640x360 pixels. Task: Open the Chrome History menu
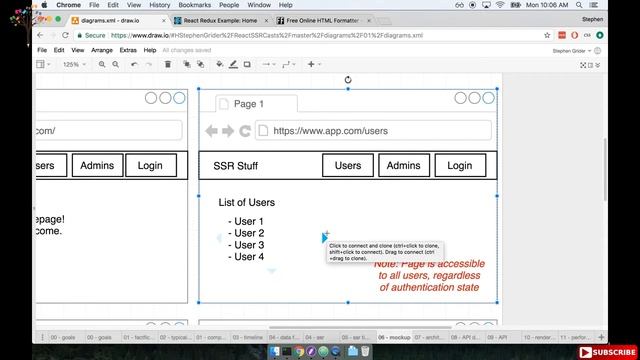tap(160, 5)
